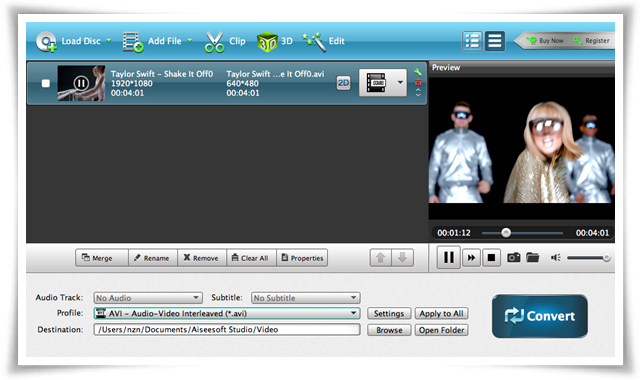Click the Taylor Swift video thumbnail
Screen dimensions: 640x380
point(81,83)
